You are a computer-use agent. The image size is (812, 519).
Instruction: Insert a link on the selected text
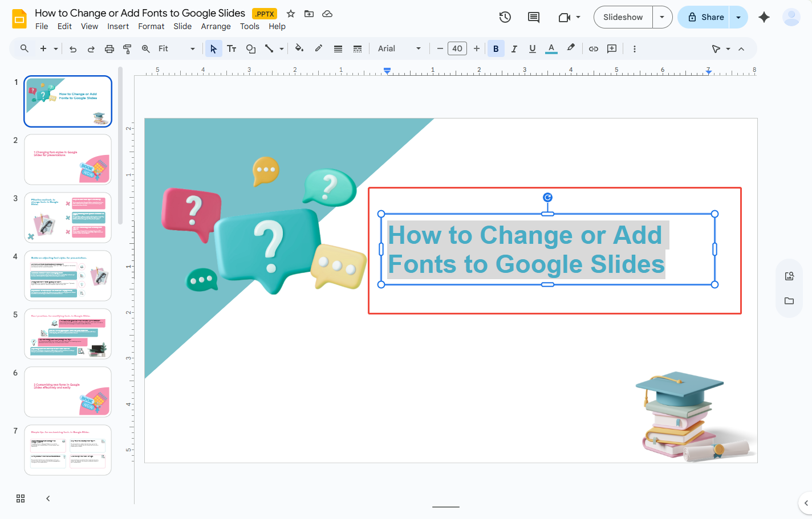coord(593,48)
